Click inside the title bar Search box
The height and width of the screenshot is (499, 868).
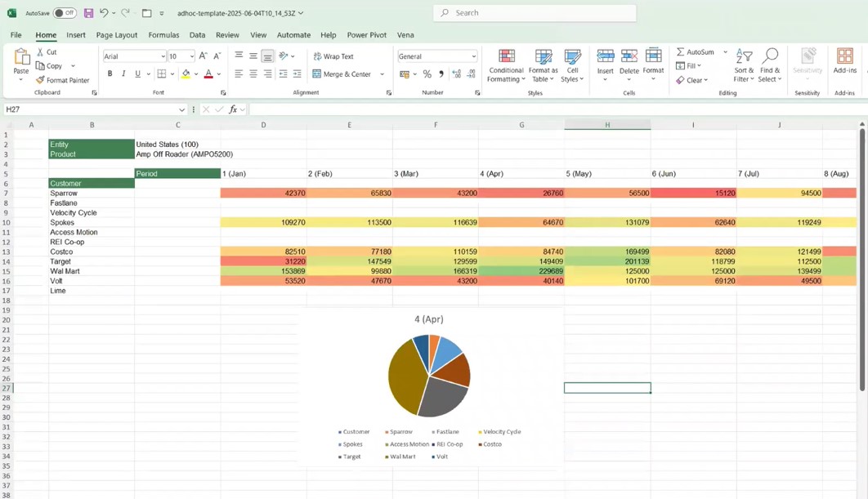(x=535, y=13)
